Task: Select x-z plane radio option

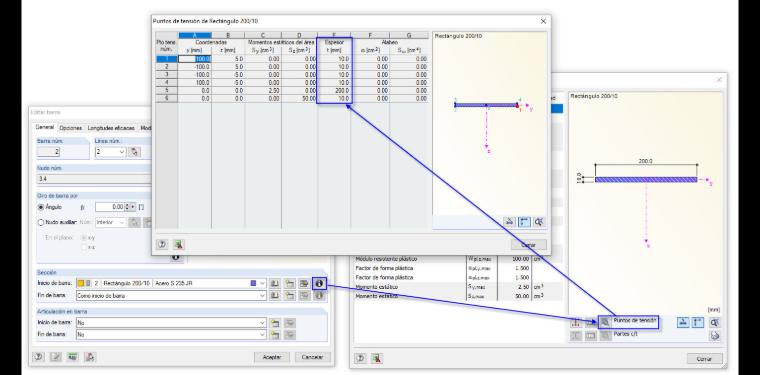Action: [x=85, y=247]
